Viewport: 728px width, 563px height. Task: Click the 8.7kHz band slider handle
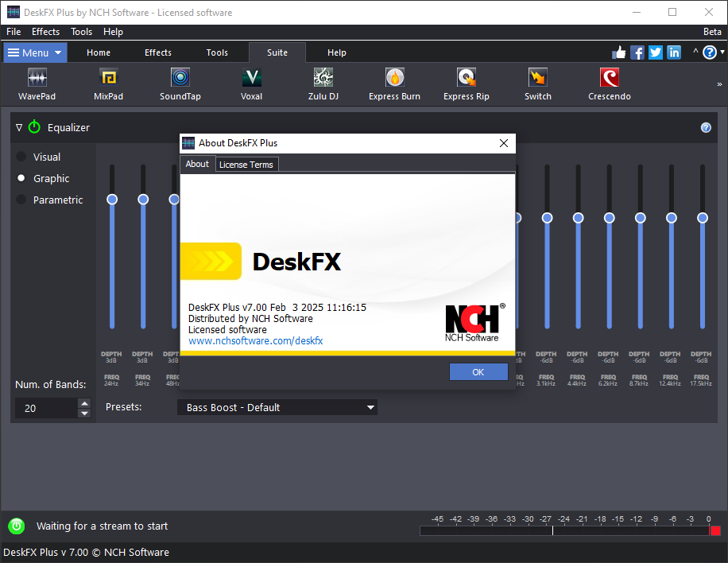(641, 218)
